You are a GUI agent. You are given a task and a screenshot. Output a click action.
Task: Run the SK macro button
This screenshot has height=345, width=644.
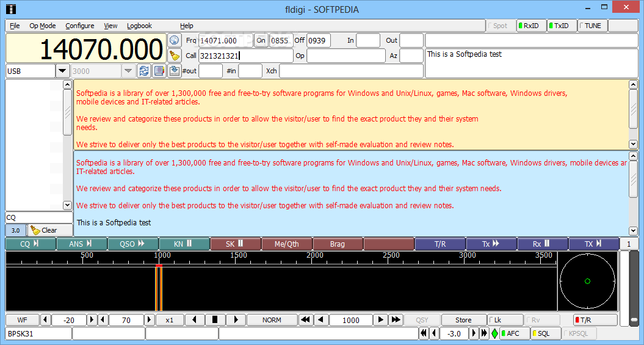[236, 244]
